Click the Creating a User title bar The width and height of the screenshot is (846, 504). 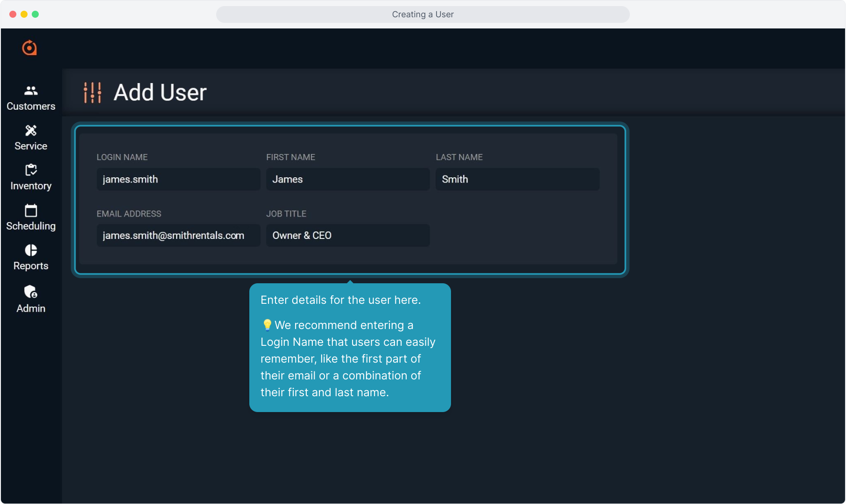tap(423, 14)
